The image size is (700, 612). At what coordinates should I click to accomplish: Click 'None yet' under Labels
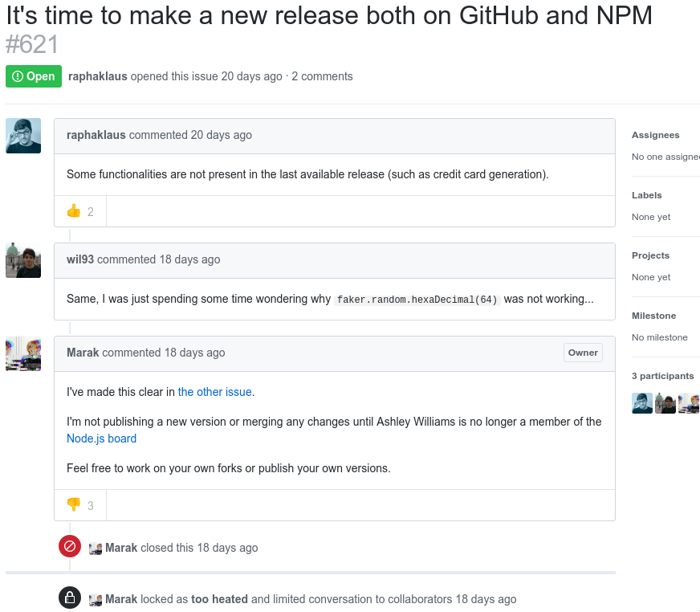point(651,217)
